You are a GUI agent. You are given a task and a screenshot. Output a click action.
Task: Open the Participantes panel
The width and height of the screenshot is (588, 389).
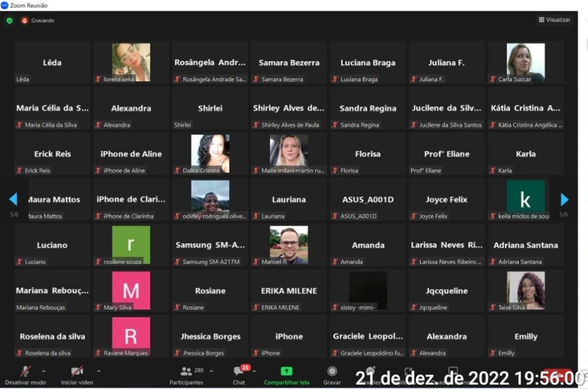point(186,372)
